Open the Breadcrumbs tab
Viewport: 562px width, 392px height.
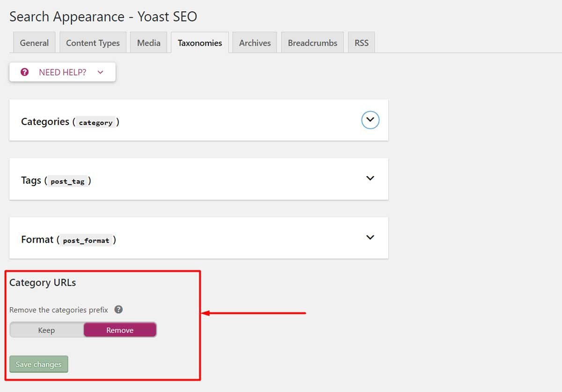click(312, 43)
